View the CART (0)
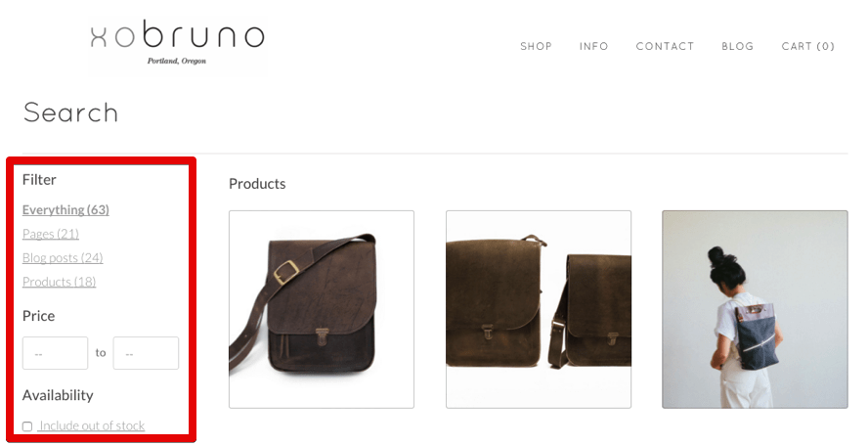The width and height of the screenshot is (868, 446). point(807,46)
